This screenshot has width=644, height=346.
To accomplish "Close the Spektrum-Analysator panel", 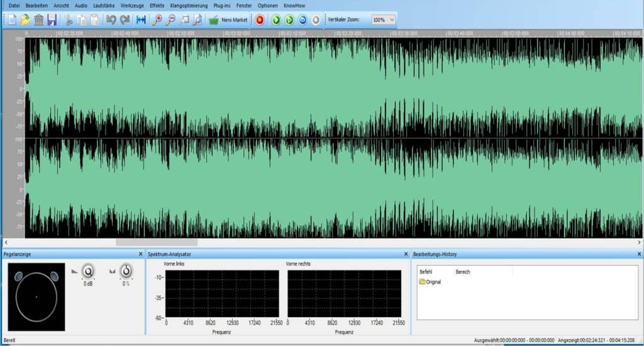I will pos(406,254).
